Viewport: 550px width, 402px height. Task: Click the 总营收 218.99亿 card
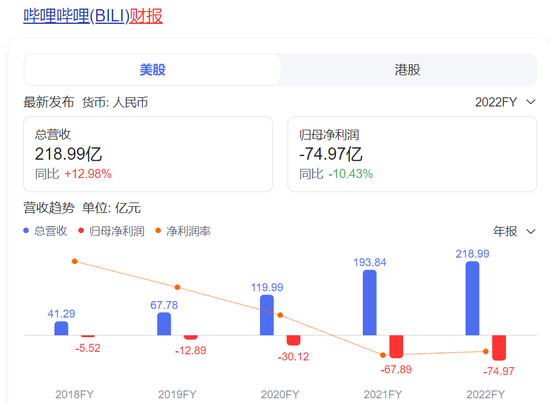(x=148, y=154)
